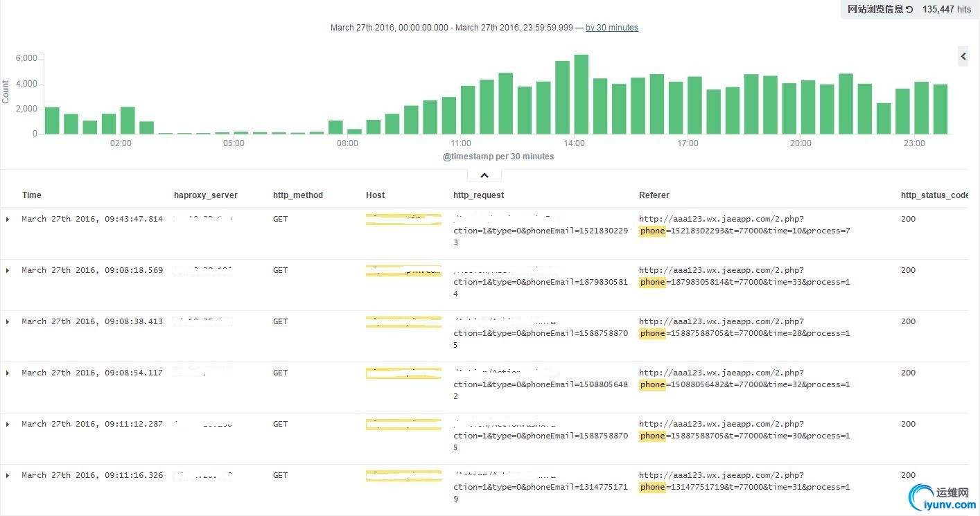Image resolution: width=980 pixels, height=516 pixels.
Task: Click the haproxy_server column header
Action: coord(206,195)
